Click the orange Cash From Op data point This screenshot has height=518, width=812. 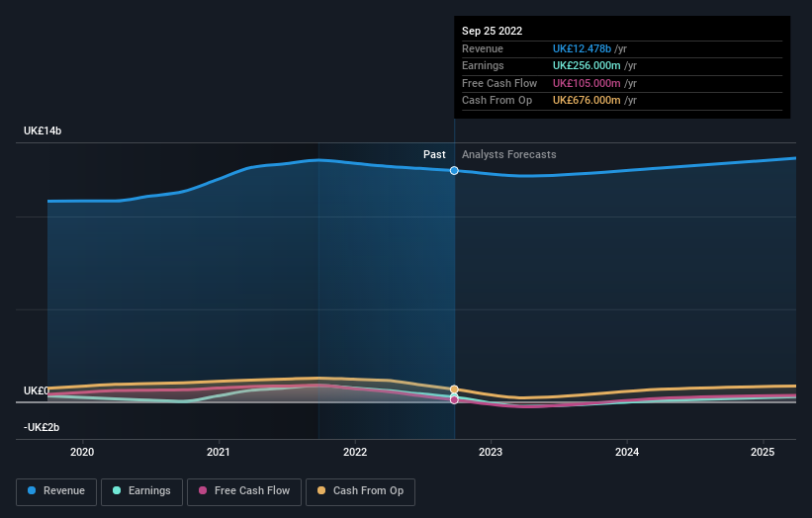click(x=454, y=389)
